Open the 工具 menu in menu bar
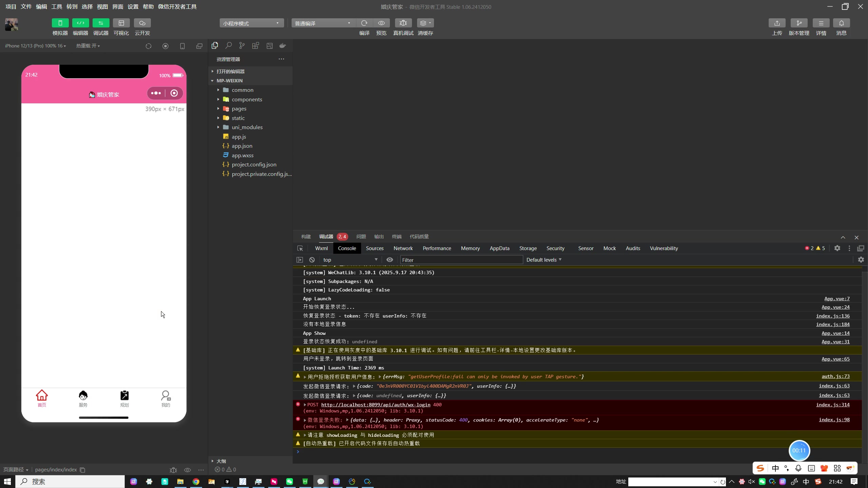This screenshot has height=488, width=868. 57,7
